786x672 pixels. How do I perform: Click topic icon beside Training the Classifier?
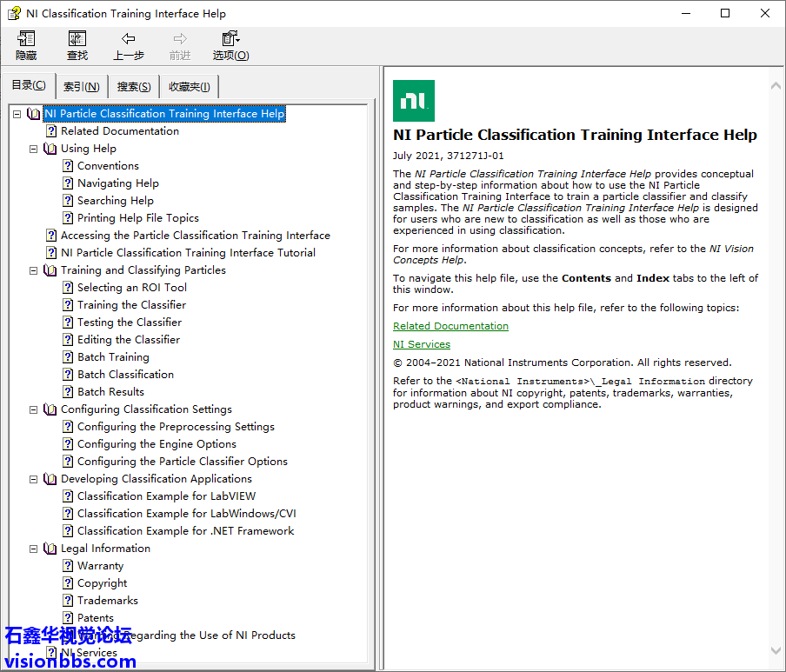[x=68, y=305]
